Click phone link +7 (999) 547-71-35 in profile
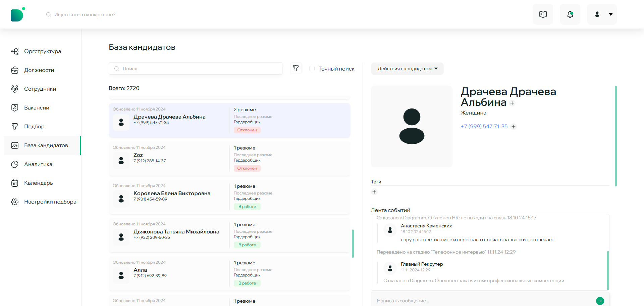Screen dimensions: 644x306 pyautogui.click(x=484, y=127)
